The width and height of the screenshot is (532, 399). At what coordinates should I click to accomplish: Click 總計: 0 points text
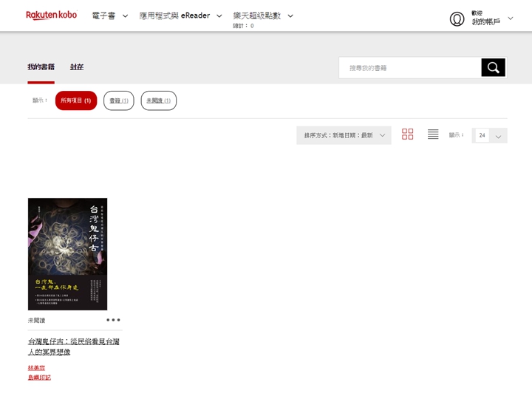pos(243,26)
